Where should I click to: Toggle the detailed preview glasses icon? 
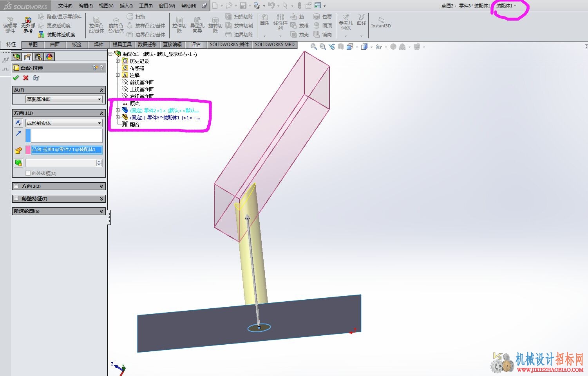36,77
